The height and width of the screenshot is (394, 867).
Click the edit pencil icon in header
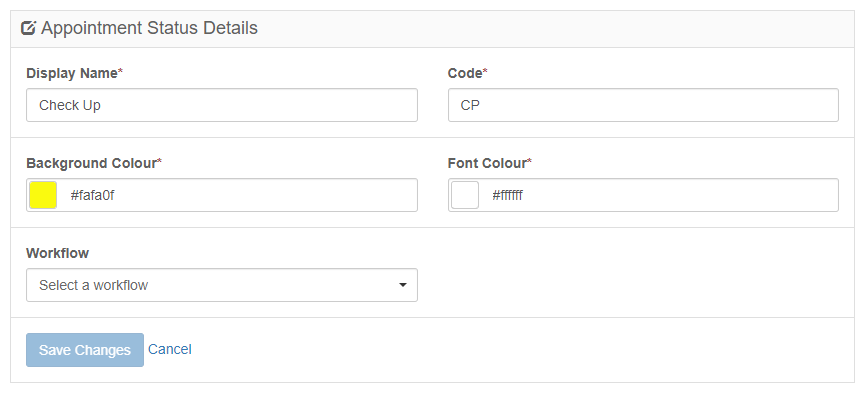click(28, 28)
